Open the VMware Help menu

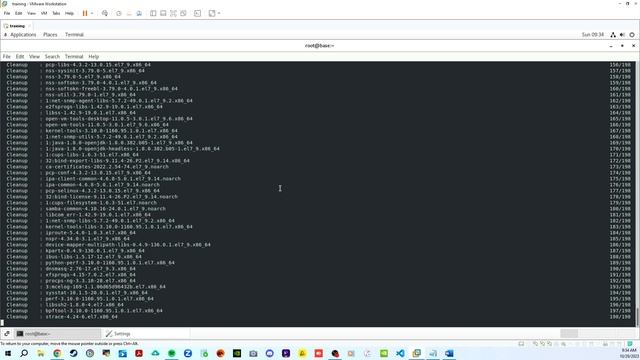click(x=69, y=13)
